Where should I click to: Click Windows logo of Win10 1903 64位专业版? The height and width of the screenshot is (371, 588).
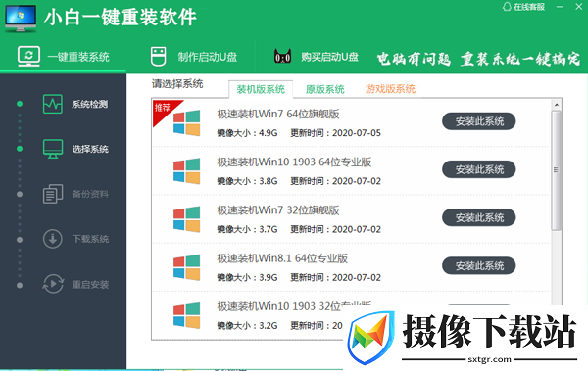[187, 171]
